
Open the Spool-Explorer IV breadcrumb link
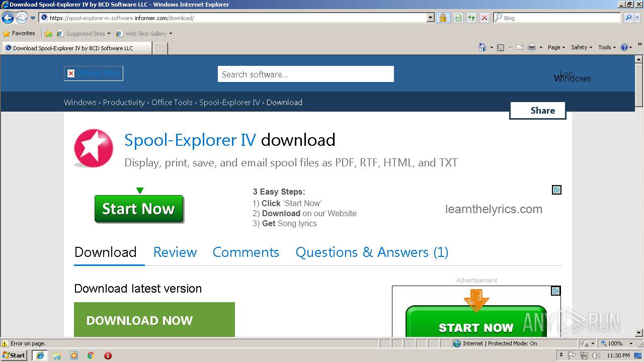point(229,102)
